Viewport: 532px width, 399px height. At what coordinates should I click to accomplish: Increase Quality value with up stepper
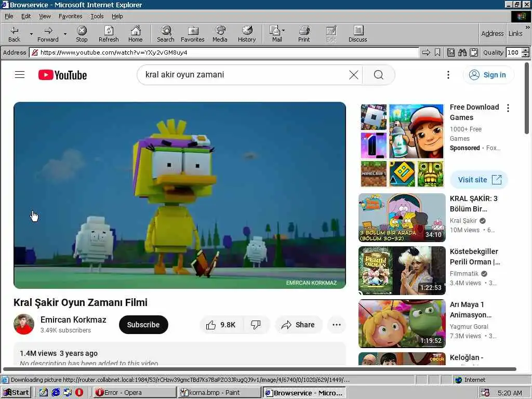tap(525, 50)
